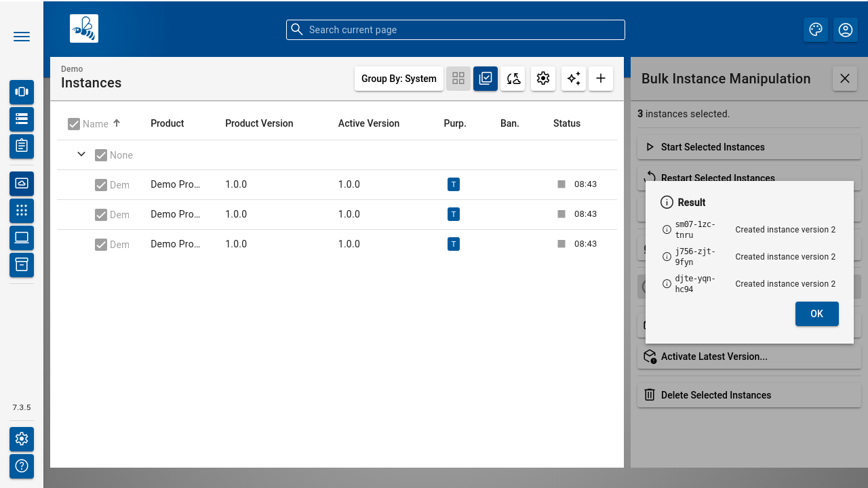Sort by Product Version column header
868x488 pixels.
(x=259, y=123)
